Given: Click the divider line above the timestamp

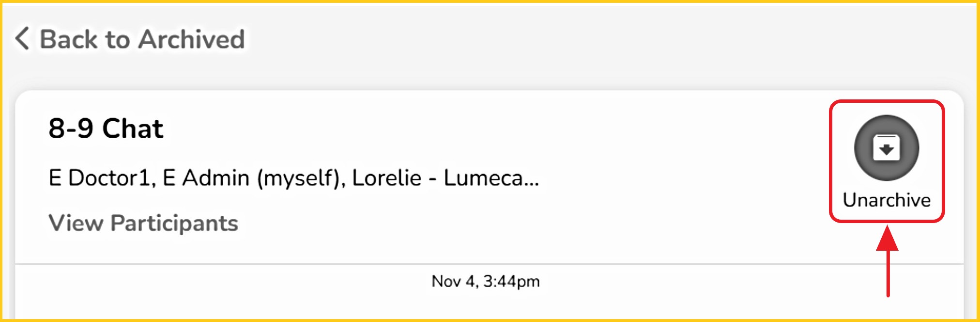Looking at the screenshot, I should pos(489,264).
